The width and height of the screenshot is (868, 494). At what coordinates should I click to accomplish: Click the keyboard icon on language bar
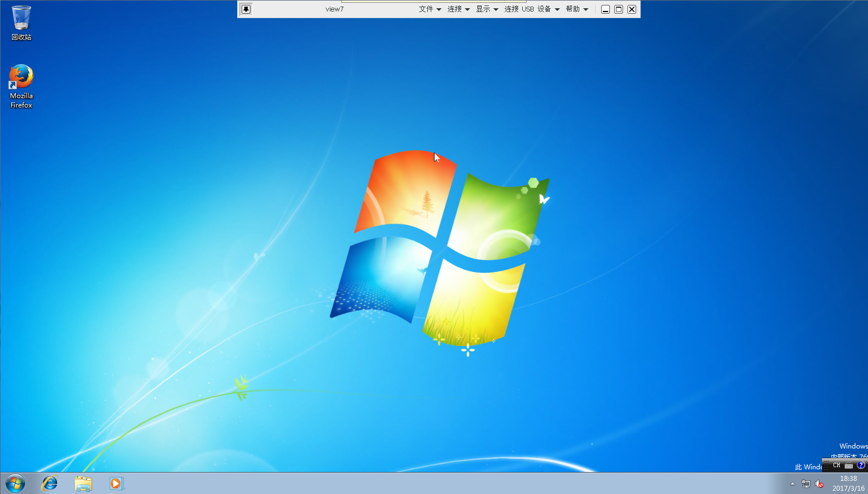(x=849, y=465)
